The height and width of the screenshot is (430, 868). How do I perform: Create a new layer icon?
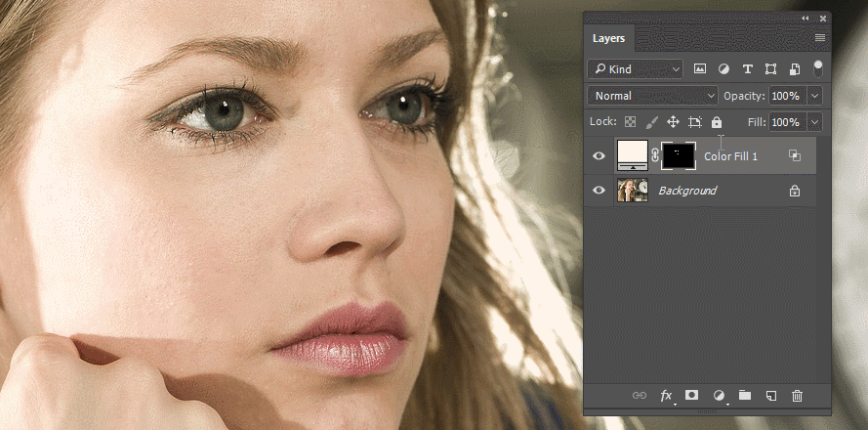point(771,395)
